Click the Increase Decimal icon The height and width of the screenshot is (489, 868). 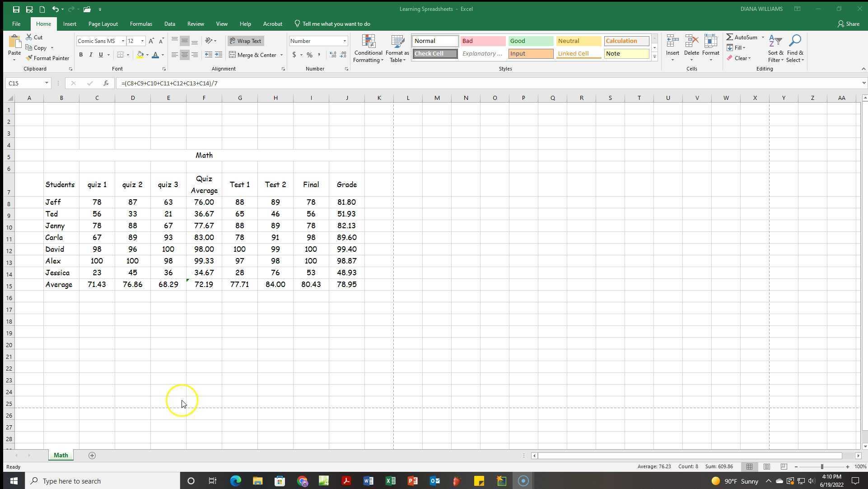[x=332, y=55]
